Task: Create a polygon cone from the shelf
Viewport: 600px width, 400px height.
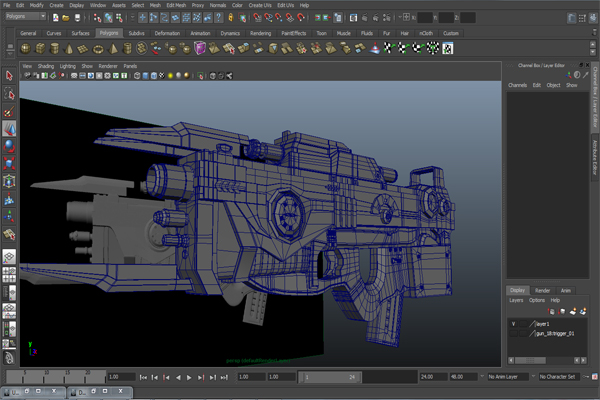Action: [69, 49]
